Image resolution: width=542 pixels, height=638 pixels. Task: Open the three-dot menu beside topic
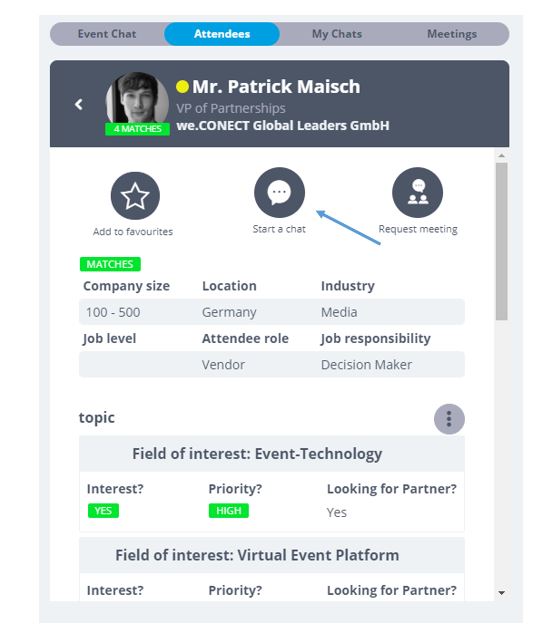point(449,419)
